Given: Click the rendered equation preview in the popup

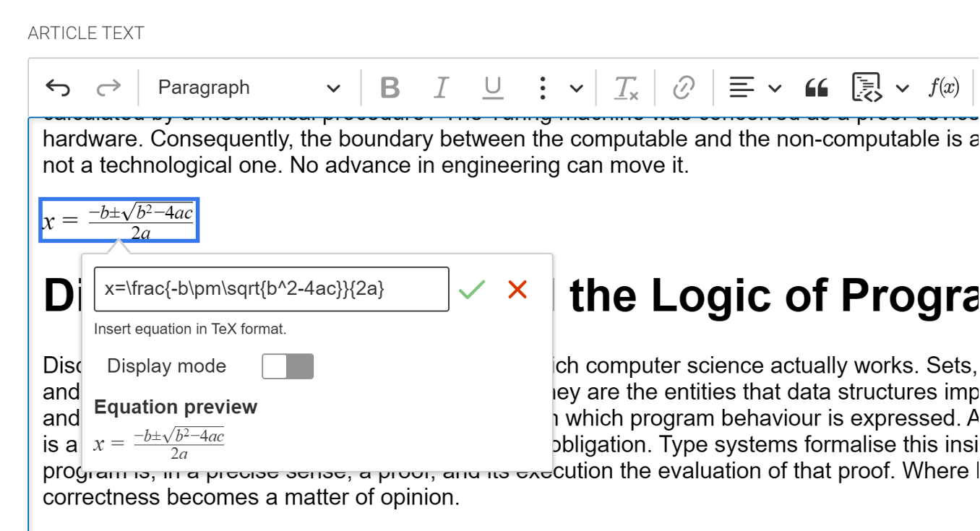Looking at the screenshot, I should tap(159, 444).
